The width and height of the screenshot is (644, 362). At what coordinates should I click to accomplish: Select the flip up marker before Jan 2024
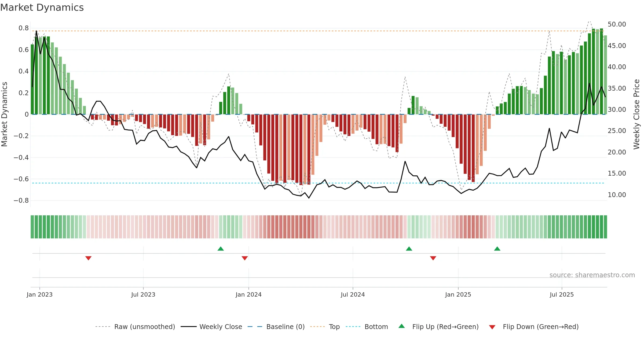tap(221, 249)
